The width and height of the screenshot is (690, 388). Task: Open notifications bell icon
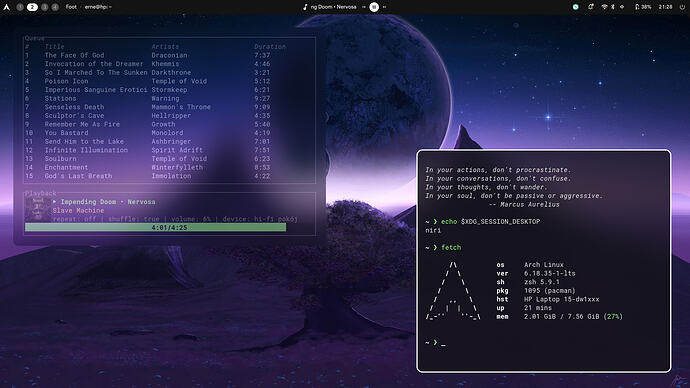pyautogui.click(x=591, y=7)
